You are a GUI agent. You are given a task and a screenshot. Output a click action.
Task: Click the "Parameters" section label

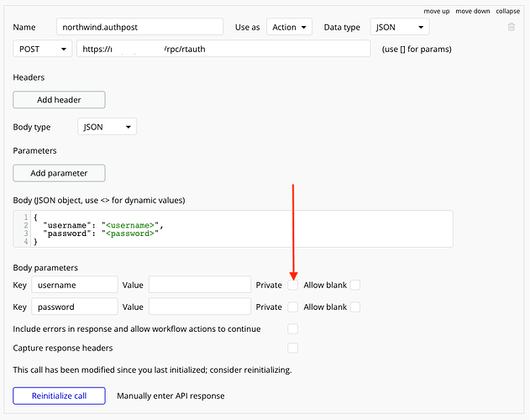tap(34, 150)
